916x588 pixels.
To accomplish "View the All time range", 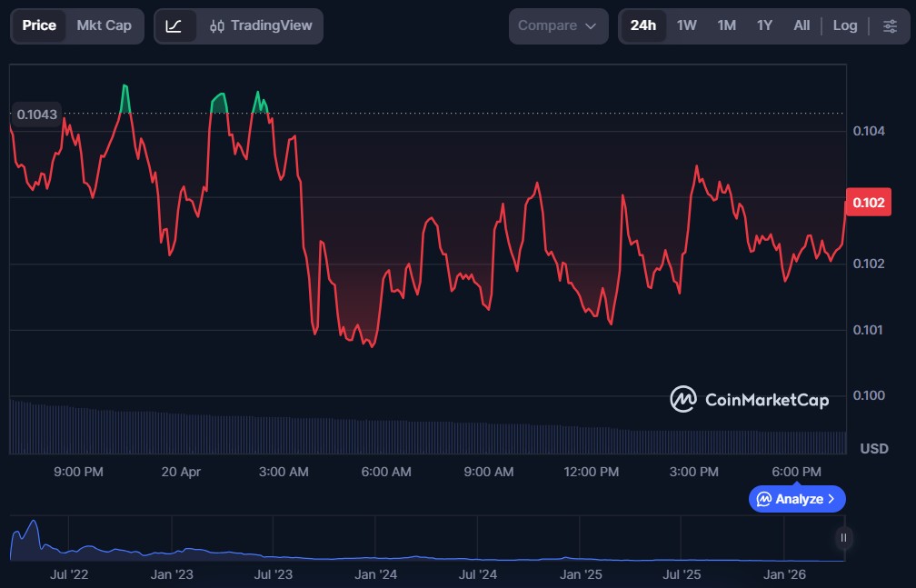I will [x=801, y=25].
